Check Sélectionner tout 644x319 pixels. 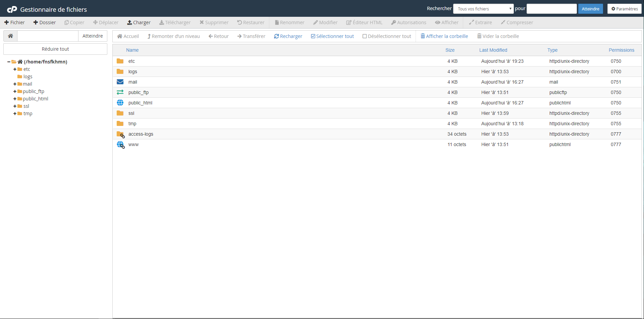click(332, 36)
